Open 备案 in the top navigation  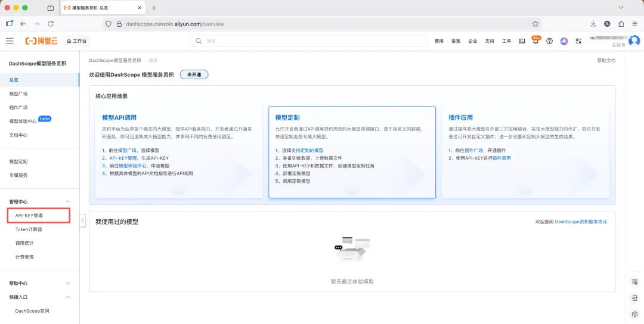456,41
